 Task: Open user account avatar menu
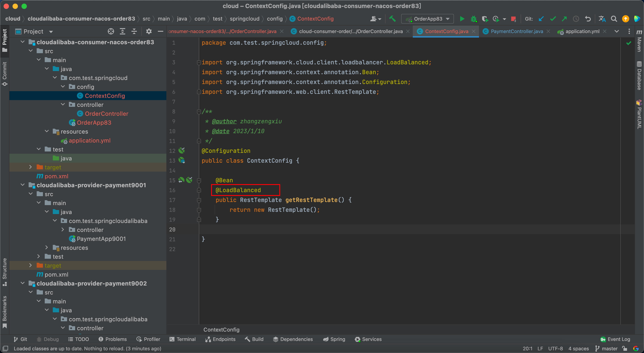[375, 19]
